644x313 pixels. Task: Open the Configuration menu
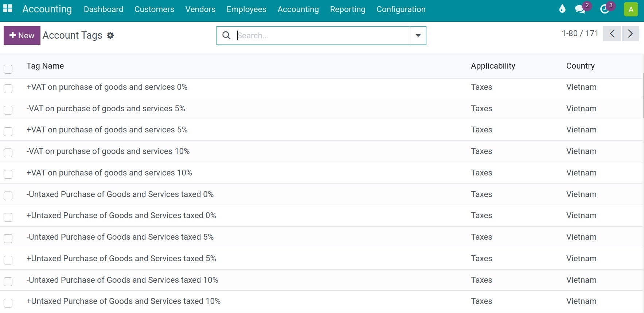click(401, 9)
